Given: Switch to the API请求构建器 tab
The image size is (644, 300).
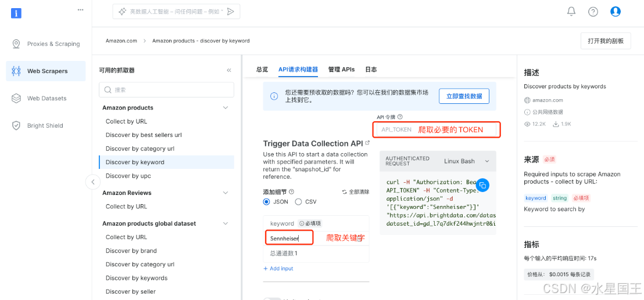Looking at the screenshot, I should [298, 69].
